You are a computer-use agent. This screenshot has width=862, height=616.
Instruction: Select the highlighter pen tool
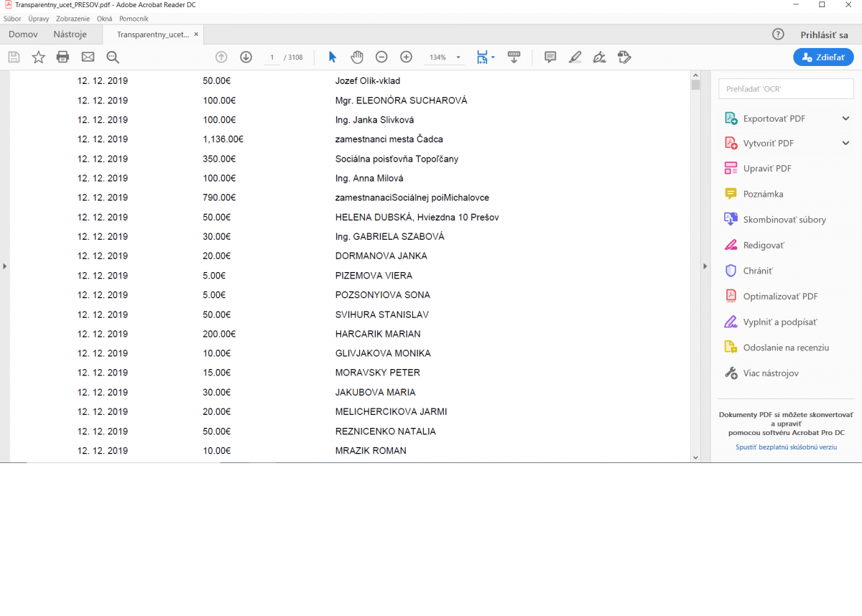[575, 57]
